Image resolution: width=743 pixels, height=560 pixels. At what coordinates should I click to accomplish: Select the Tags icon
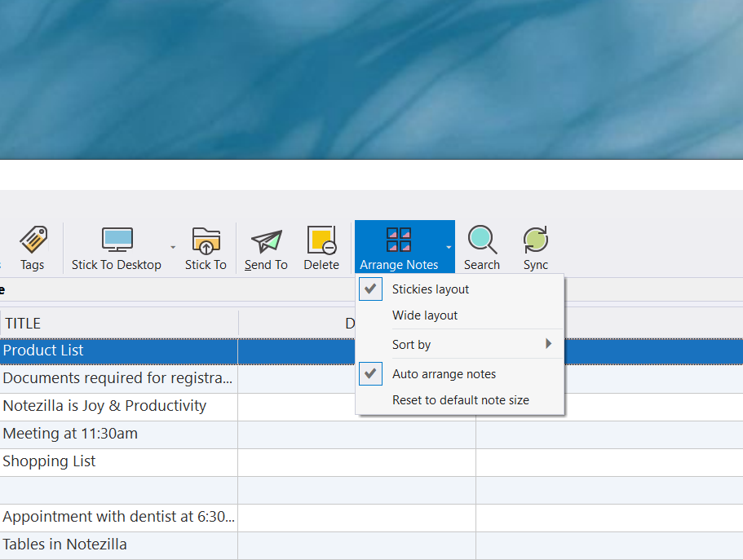[33, 239]
